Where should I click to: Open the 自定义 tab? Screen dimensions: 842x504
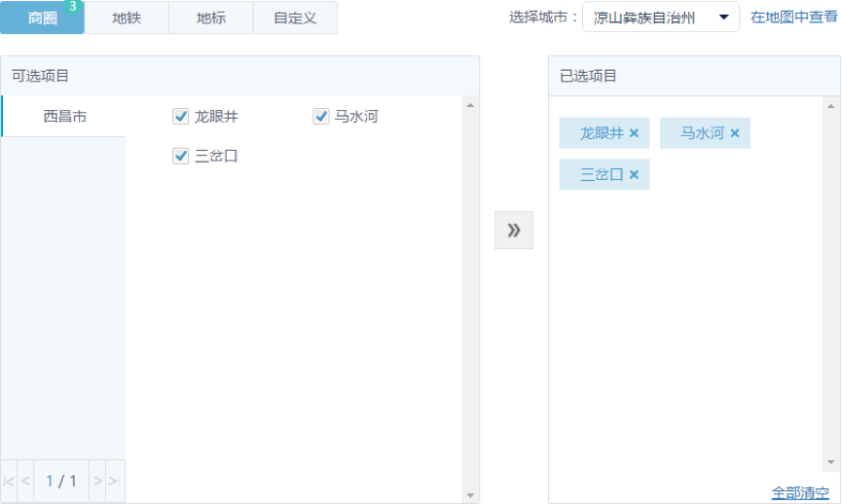pos(295,18)
